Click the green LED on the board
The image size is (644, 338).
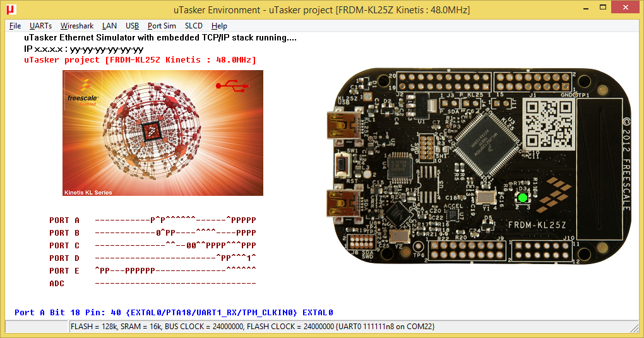click(522, 198)
